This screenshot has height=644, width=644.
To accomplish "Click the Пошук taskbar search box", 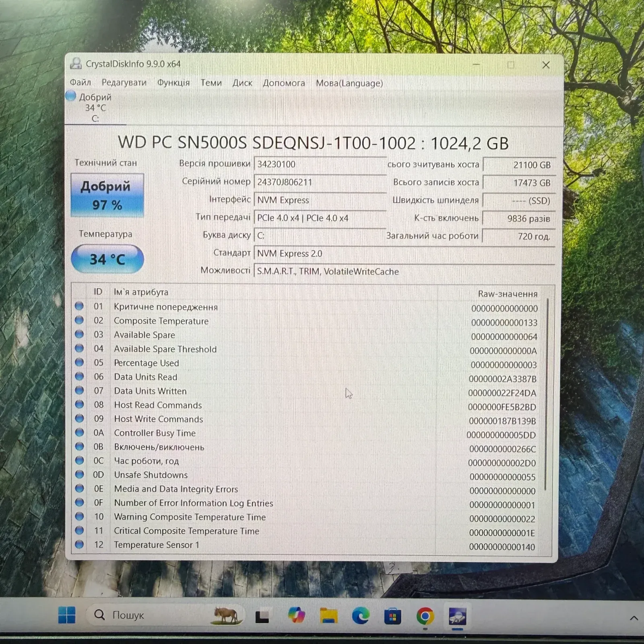I will click(x=165, y=615).
